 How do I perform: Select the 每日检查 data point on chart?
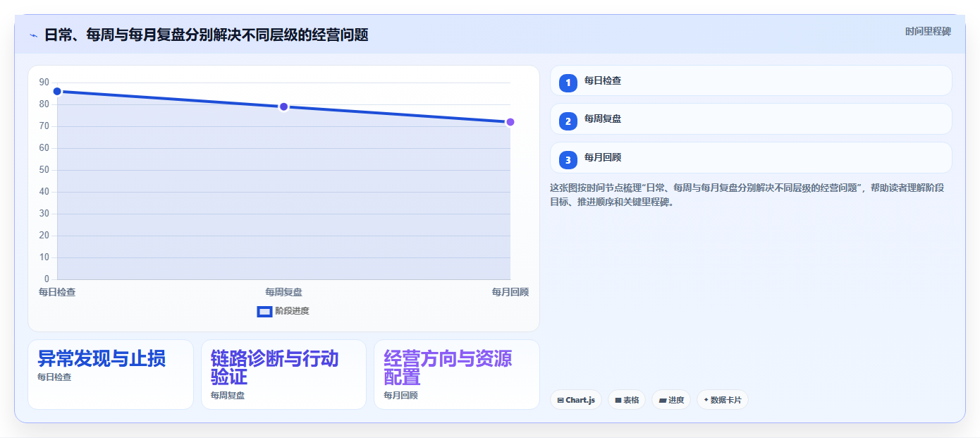57,91
